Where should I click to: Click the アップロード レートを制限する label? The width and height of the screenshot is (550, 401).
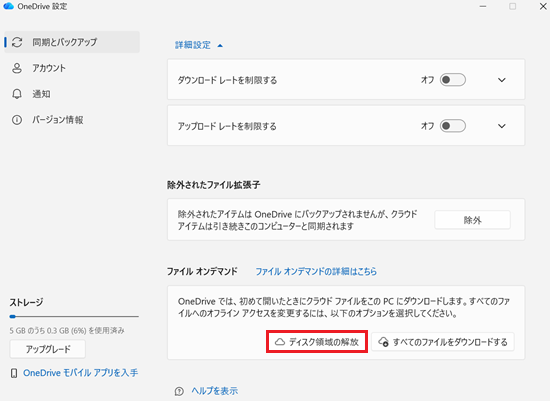click(227, 126)
